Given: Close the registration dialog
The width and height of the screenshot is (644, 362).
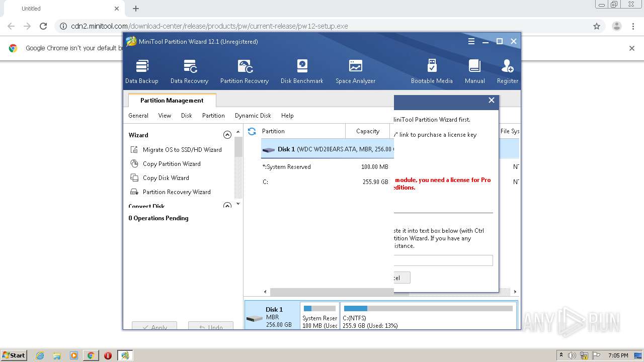Looking at the screenshot, I should [x=492, y=101].
